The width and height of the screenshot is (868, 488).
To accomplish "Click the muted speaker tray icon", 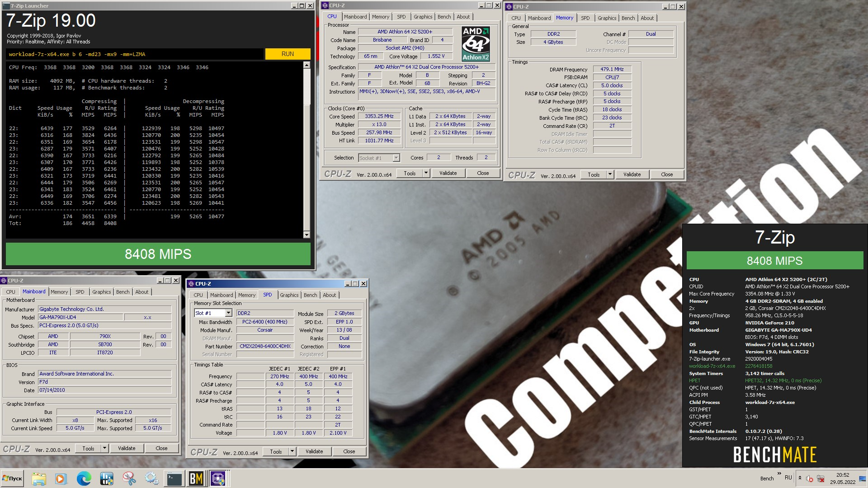I will [x=810, y=479].
